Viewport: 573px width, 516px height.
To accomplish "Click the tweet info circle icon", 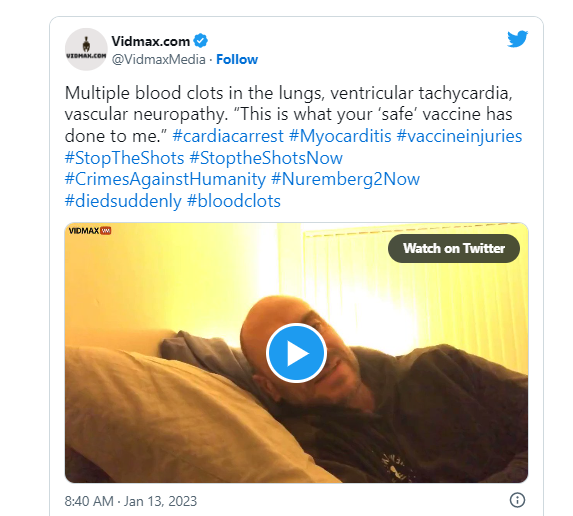I will coord(517,500).
